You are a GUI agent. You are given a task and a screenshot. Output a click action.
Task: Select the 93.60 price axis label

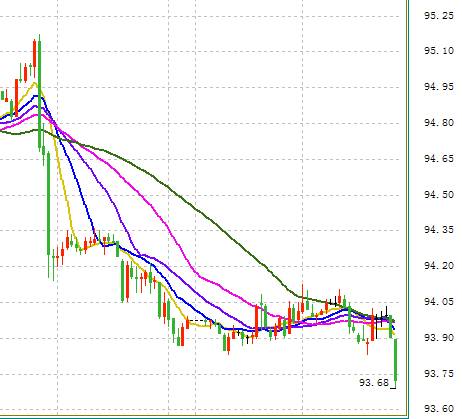click(x=439, y=409)
